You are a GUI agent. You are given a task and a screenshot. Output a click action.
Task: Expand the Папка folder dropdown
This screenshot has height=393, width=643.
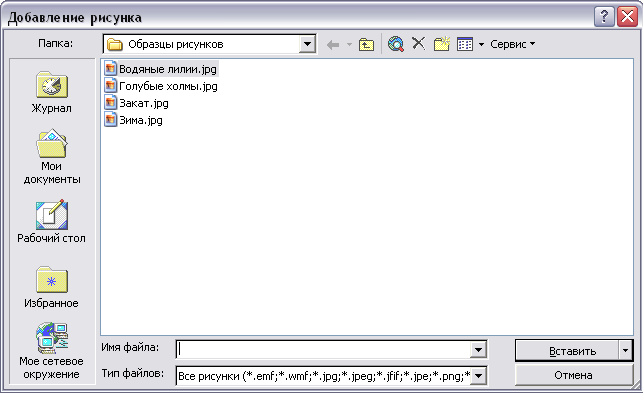[307, 44]
